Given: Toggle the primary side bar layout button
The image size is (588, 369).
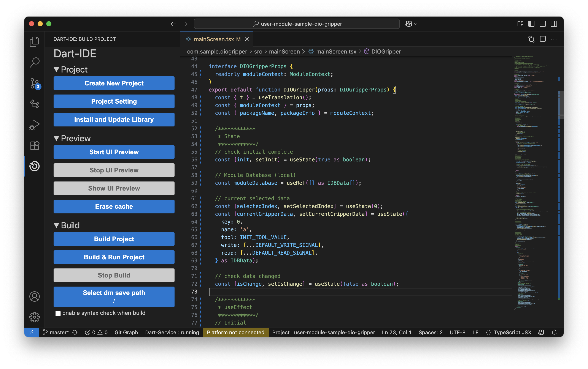Looking at the screenshot, I should coord(531,24).
